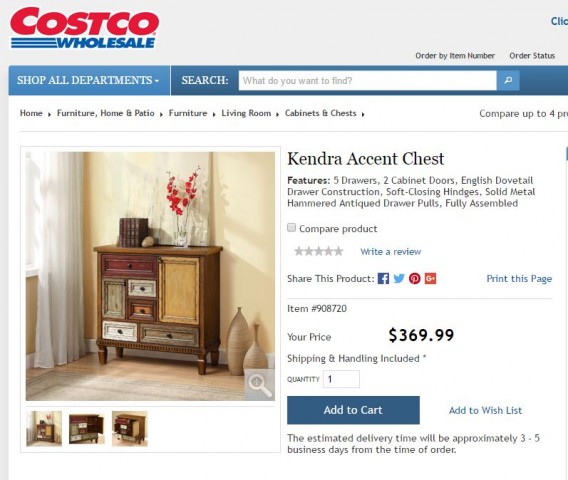The width and height of the screenshot is (568, 480).
Task: Click the quantity input field
Action: tap(341, 379)
